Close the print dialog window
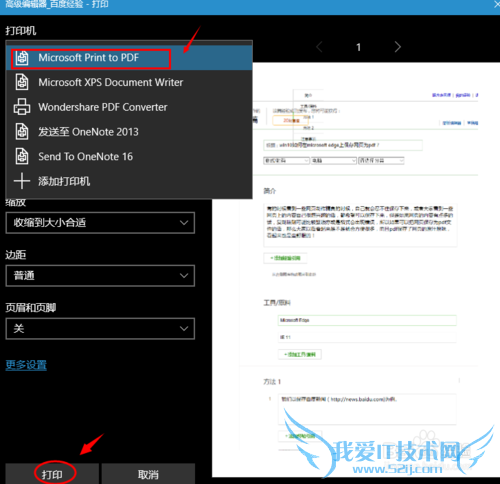Viewport: 500px width, 484px height. (496, 4)
